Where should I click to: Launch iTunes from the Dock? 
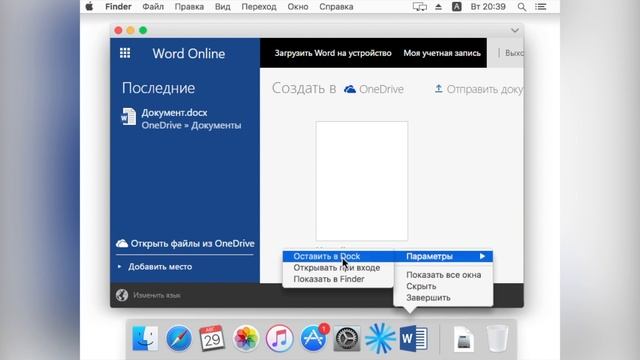[279, 338]
